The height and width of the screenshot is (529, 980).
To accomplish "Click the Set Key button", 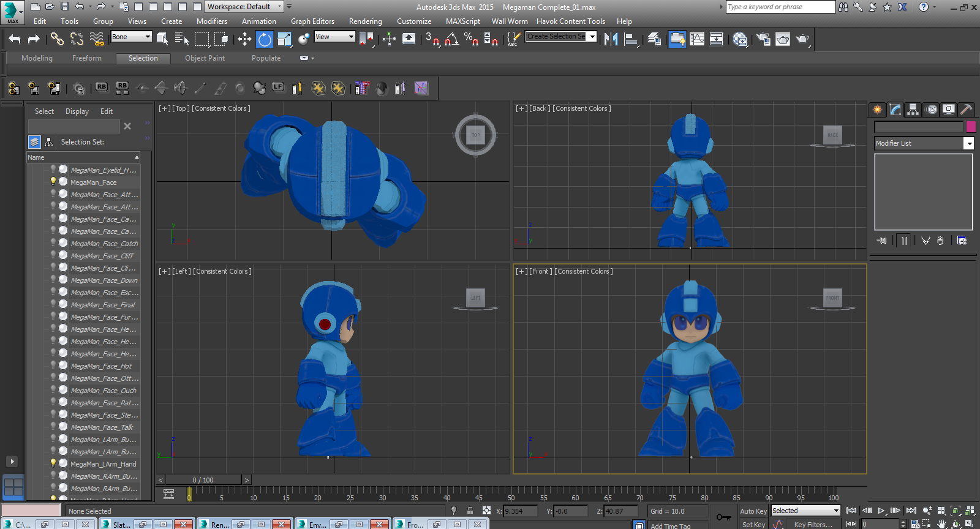I will 753,525.
